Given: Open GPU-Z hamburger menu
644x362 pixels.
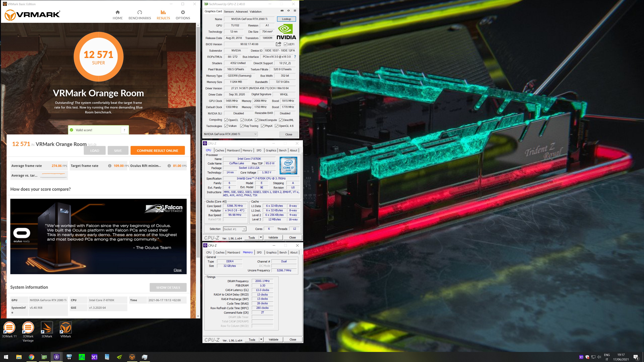Looking at the screenshot, I should point(295,11).
